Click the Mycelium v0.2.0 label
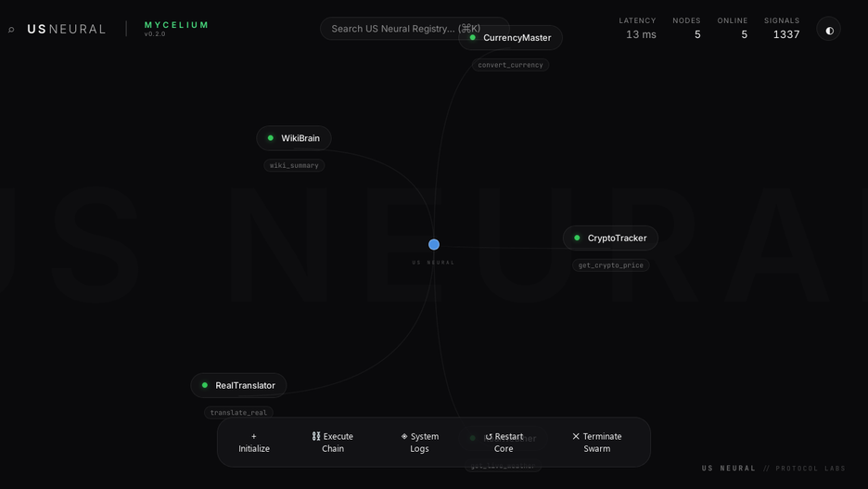Image resolution: width=868 pixels, height=489 pixels. [x=176, y=28]
